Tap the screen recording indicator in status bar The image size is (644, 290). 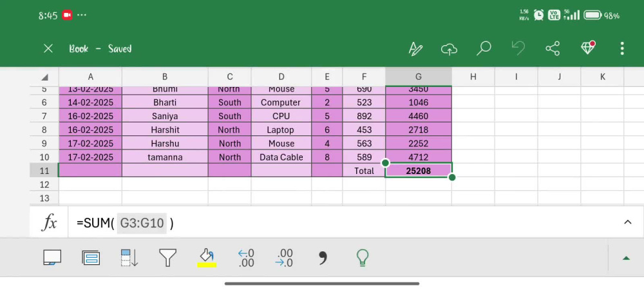coord(67,15)
